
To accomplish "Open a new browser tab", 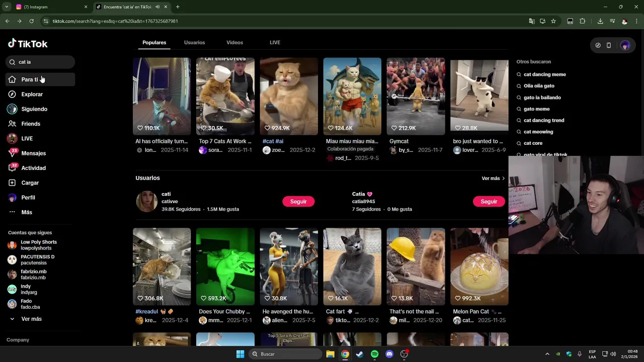I will tap(178, 7).
